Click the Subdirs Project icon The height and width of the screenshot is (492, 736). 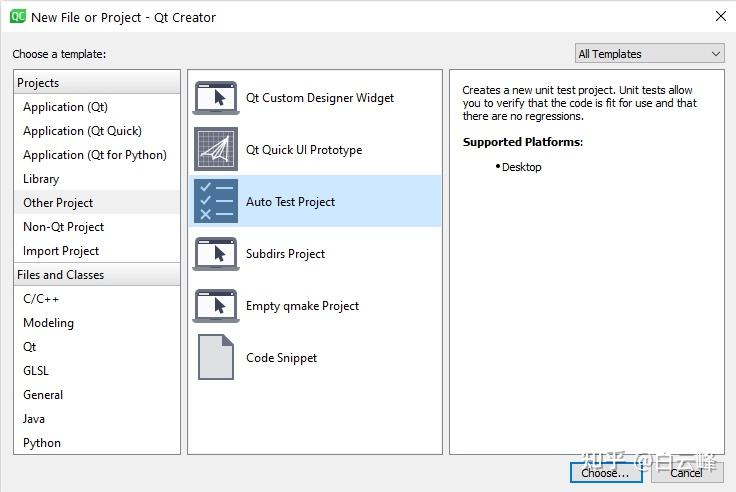(x=216, y=254)
